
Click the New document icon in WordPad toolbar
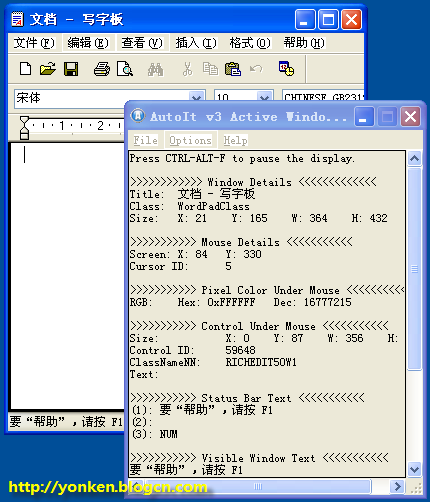pos(25,69)
